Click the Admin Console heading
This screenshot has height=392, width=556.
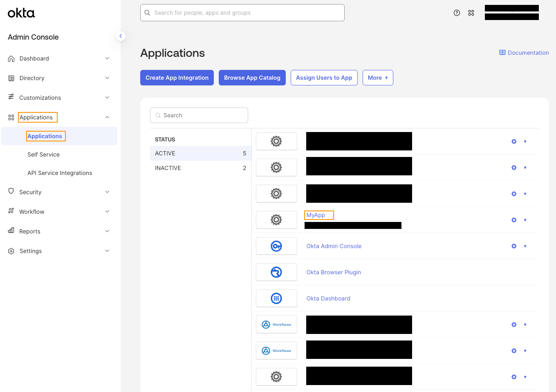[33, 37]
